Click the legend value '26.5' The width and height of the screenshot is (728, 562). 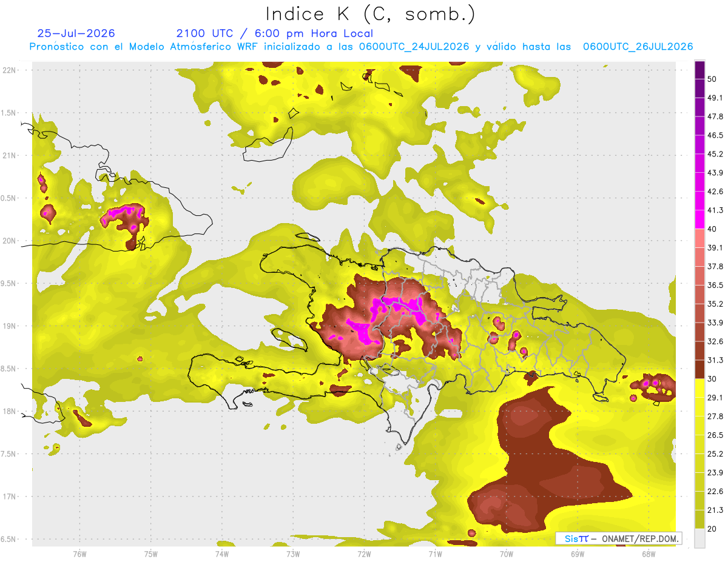[715, 435]
